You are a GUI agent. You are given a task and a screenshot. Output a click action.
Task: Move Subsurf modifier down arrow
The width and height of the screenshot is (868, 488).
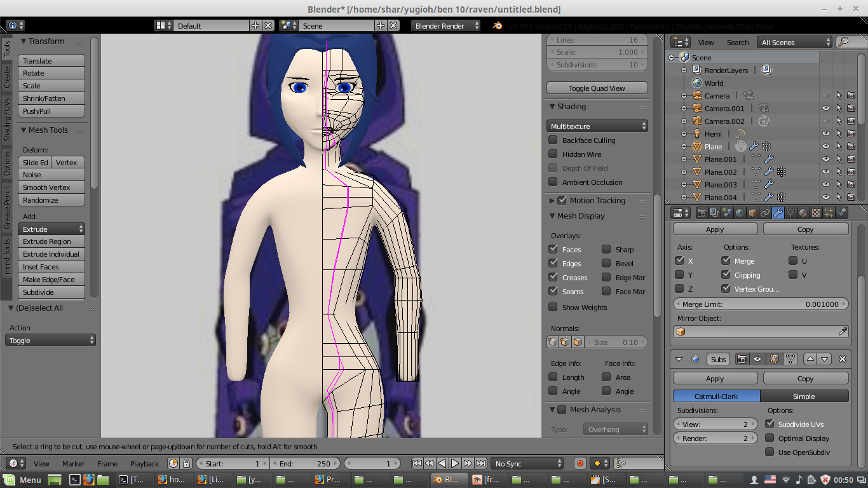[825, 359]
